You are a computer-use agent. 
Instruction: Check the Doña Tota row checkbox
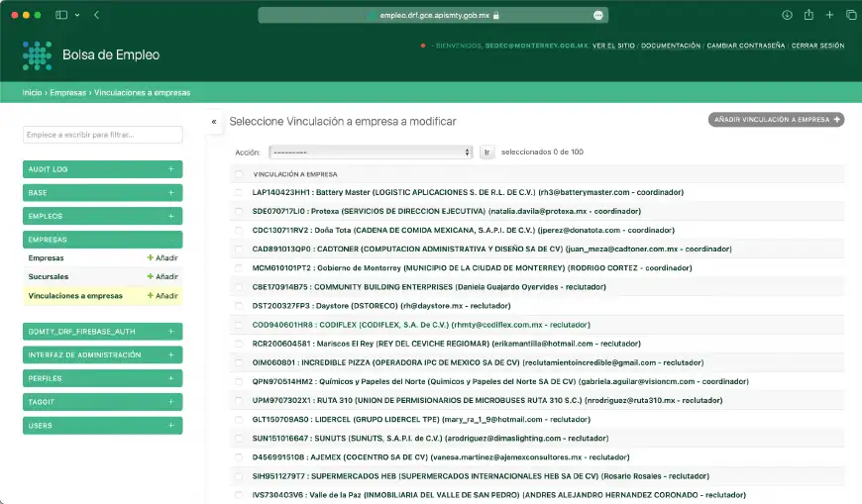(239, 231)
